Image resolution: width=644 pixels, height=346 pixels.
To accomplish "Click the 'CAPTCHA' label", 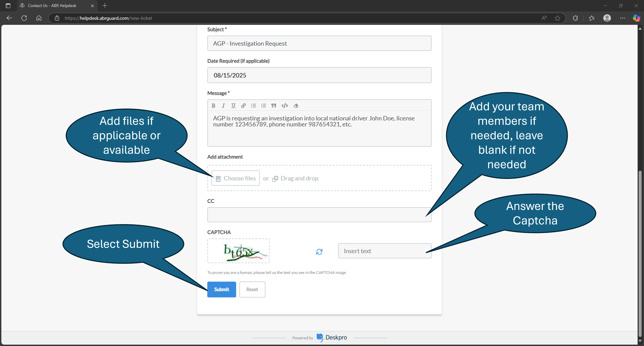I will pos(219,232).
